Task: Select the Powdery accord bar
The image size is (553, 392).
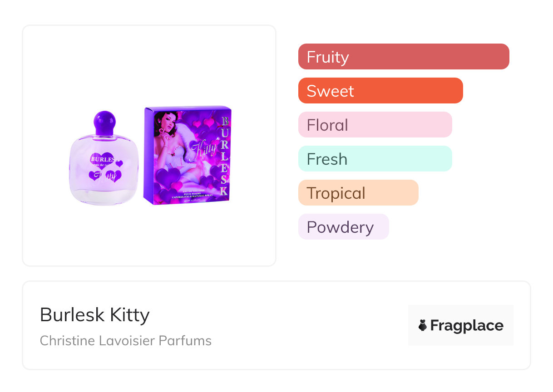Action: [x=343, y=227]
